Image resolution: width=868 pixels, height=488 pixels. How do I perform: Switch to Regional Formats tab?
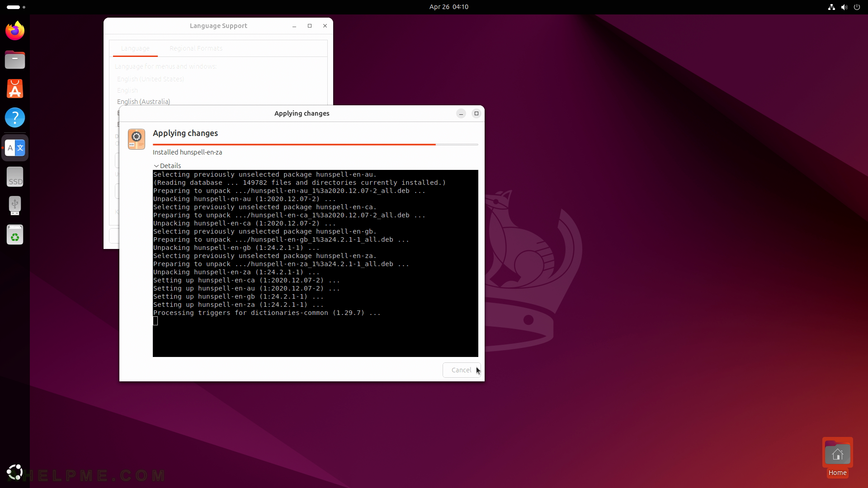pos(196,48)
